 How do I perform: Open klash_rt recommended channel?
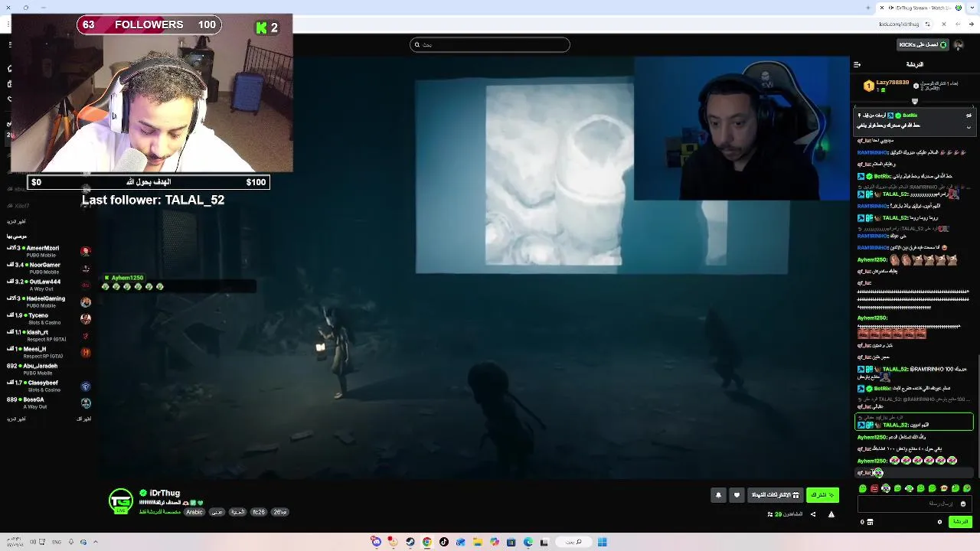tap(49, 335)
